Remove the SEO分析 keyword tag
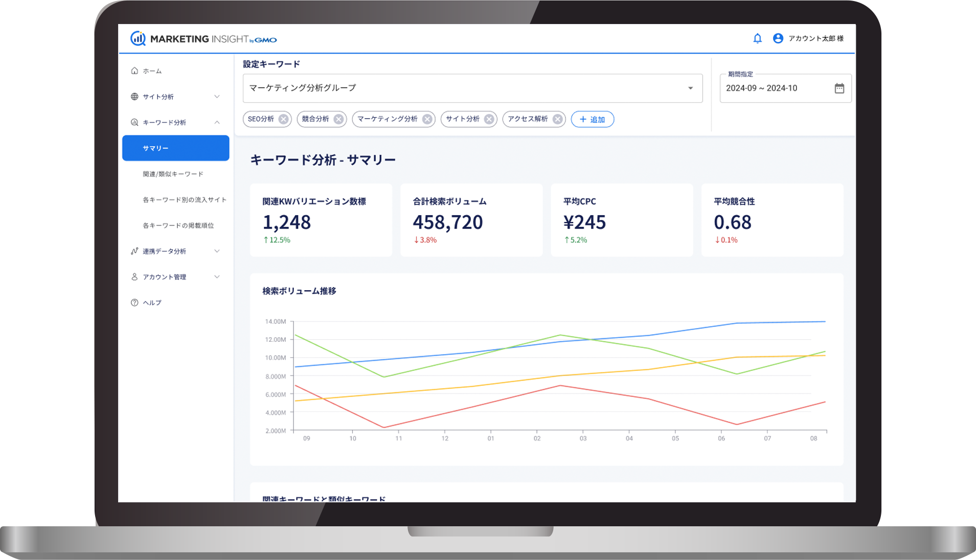Image resolution: width=976 pixels, height=560 pixels. (x=283, y=119)
